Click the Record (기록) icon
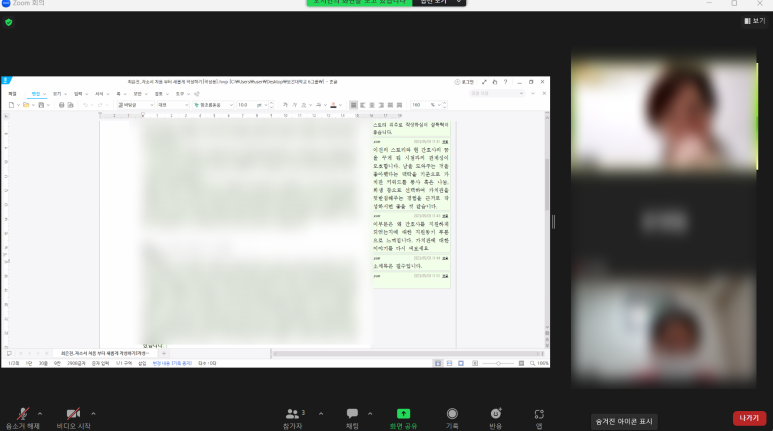 (452, 413)
